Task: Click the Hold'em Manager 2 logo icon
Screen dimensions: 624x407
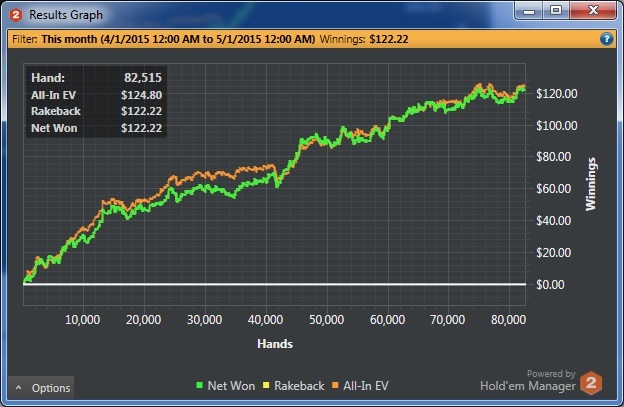Action: click(x=591, y=383)
